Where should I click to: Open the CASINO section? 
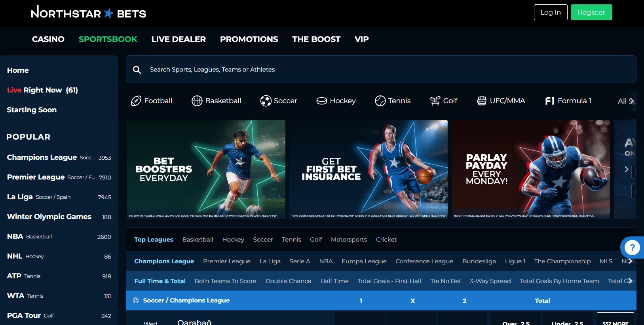tap(48, 39)
